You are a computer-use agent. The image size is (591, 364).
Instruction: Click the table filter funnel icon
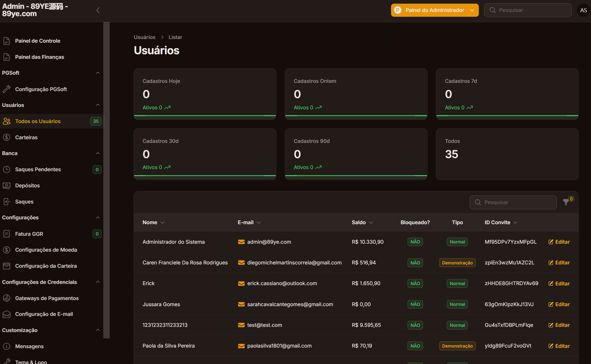click(566, 202)
